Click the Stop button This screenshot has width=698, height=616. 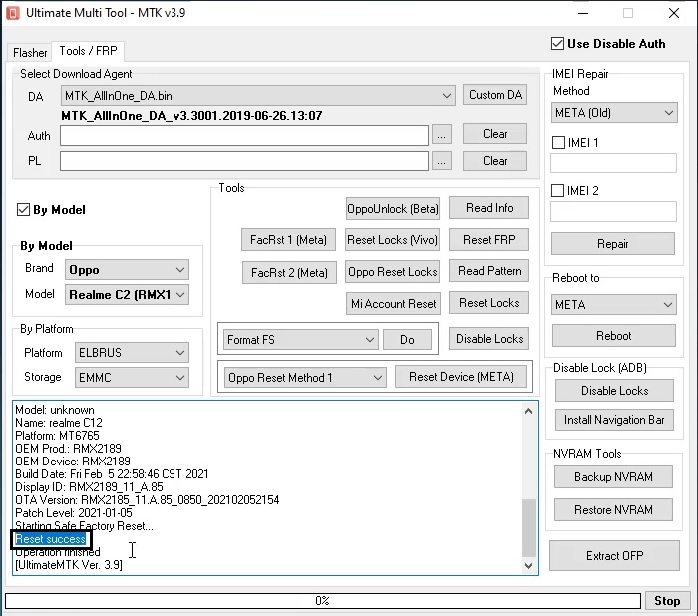[667, 601]
